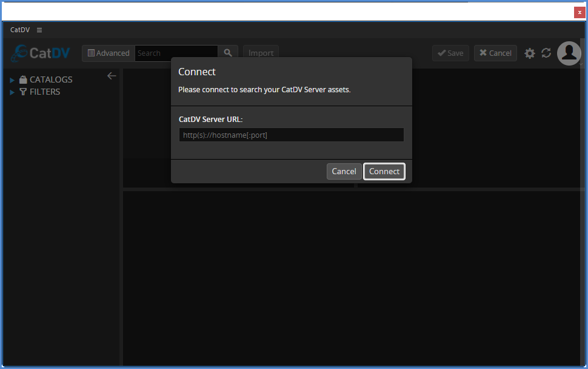588x369 pixels.
Task: Open the user profile avatar
Action: click(569, 53)
